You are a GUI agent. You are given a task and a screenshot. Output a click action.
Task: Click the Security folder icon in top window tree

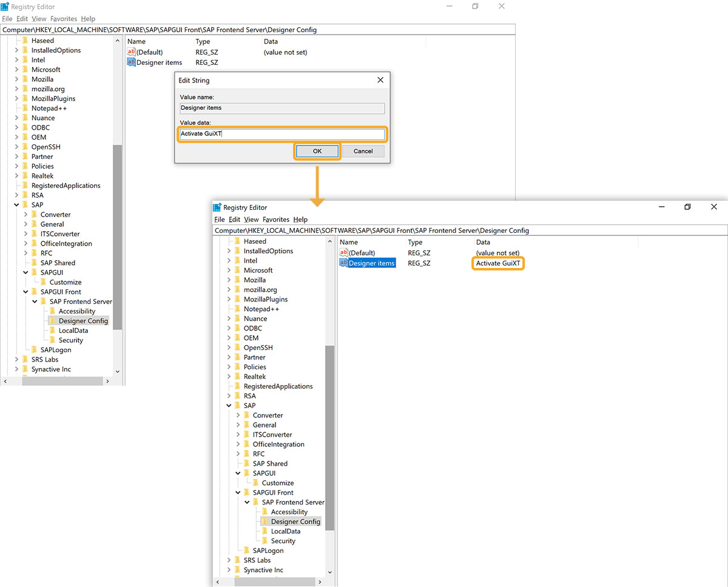pos(52,341)
